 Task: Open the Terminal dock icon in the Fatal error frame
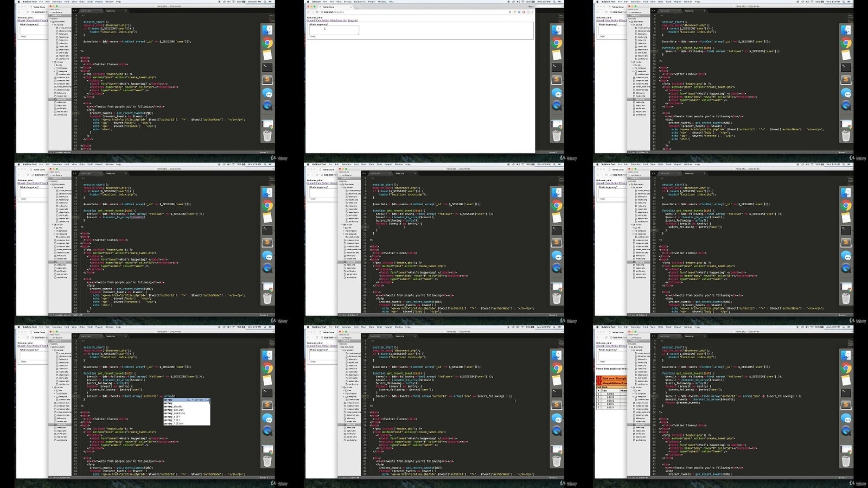[x=846, y=393]
